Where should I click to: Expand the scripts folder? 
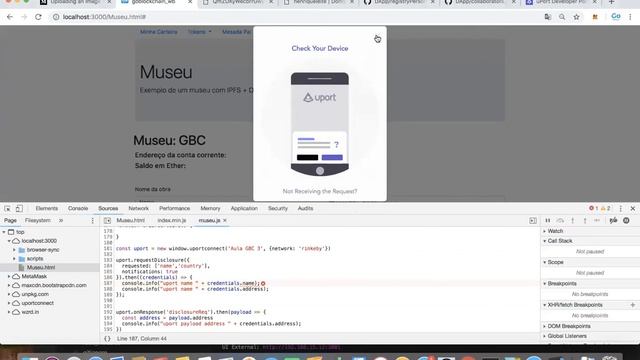(x=14, y=259)
